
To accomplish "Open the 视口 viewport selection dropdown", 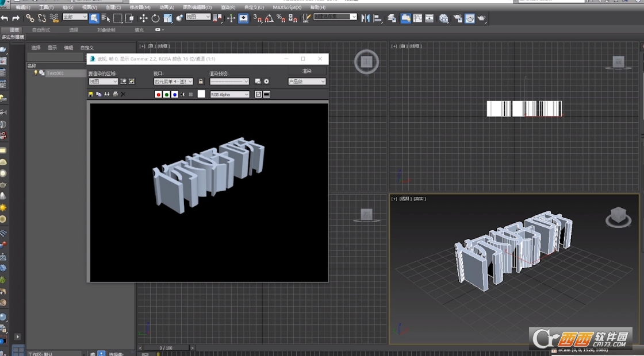I will 173,82.
